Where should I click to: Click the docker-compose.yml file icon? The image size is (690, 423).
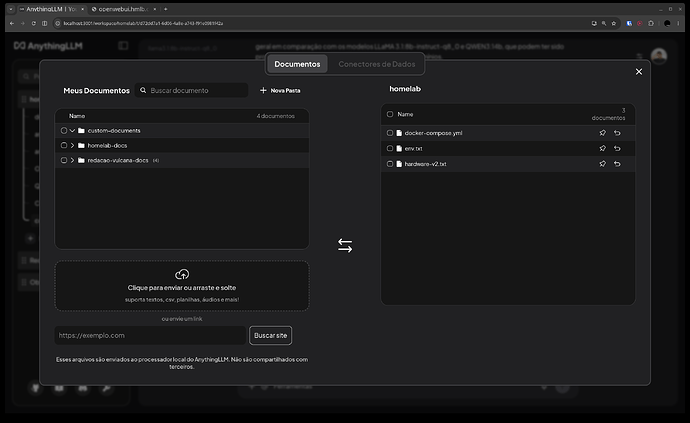399,133
